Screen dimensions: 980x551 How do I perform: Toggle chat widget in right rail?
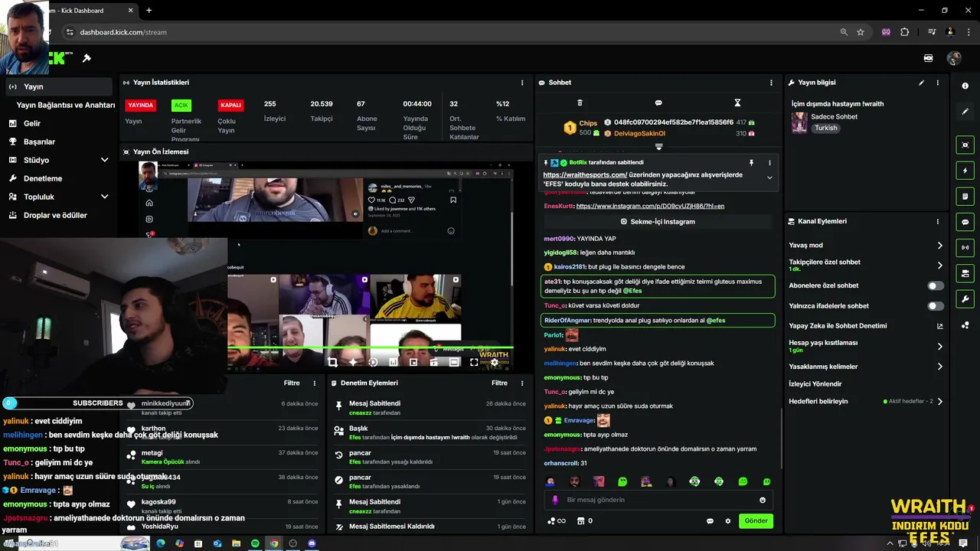pos(965,222)
